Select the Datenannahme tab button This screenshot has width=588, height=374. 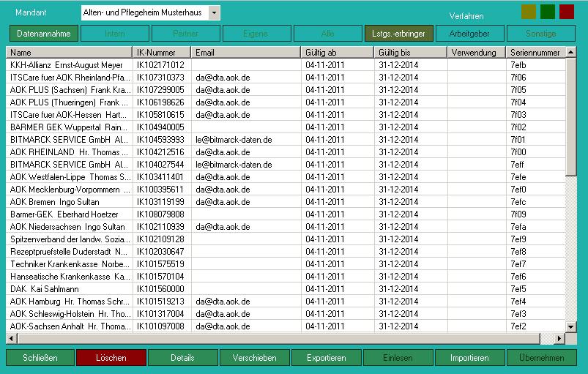(x=44, y=34)
